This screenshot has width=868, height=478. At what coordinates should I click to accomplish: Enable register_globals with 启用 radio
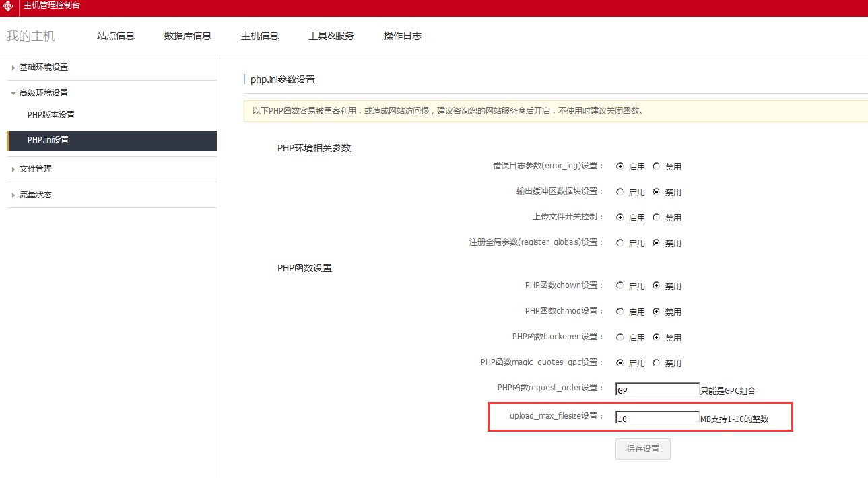620,243
